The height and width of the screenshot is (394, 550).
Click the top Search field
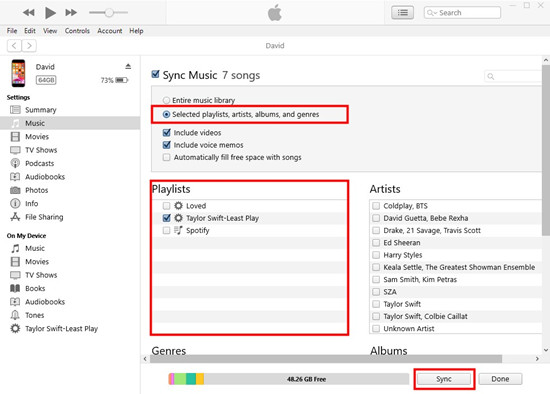pos(462,13)
